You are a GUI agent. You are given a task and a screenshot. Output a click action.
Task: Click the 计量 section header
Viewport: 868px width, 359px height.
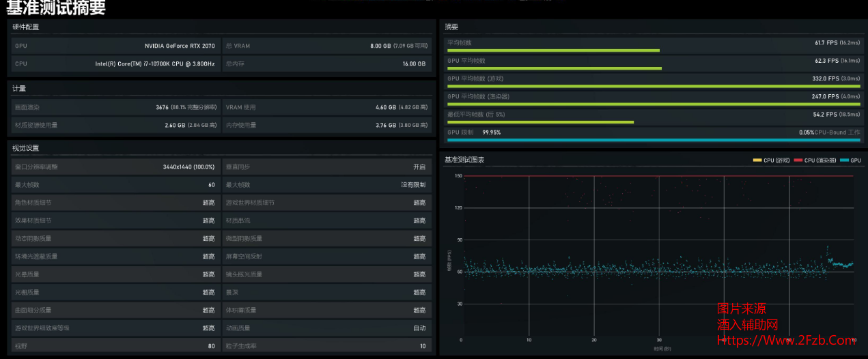coord(19,88)
